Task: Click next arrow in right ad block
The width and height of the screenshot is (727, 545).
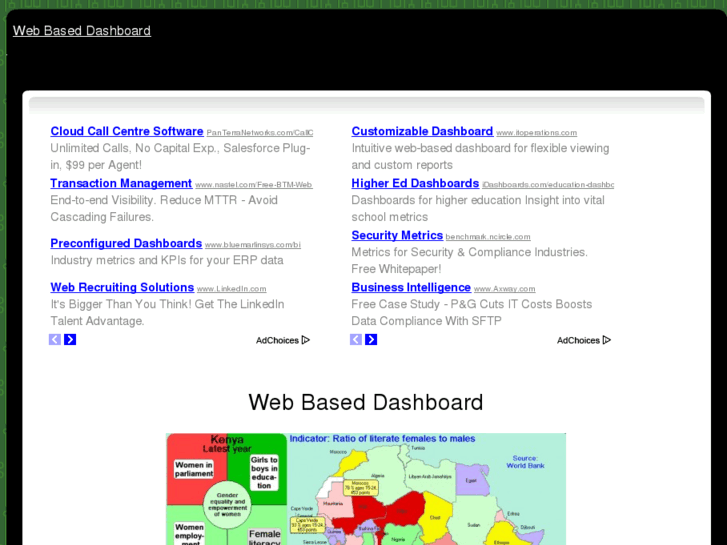Action: [x=371, y=340]
